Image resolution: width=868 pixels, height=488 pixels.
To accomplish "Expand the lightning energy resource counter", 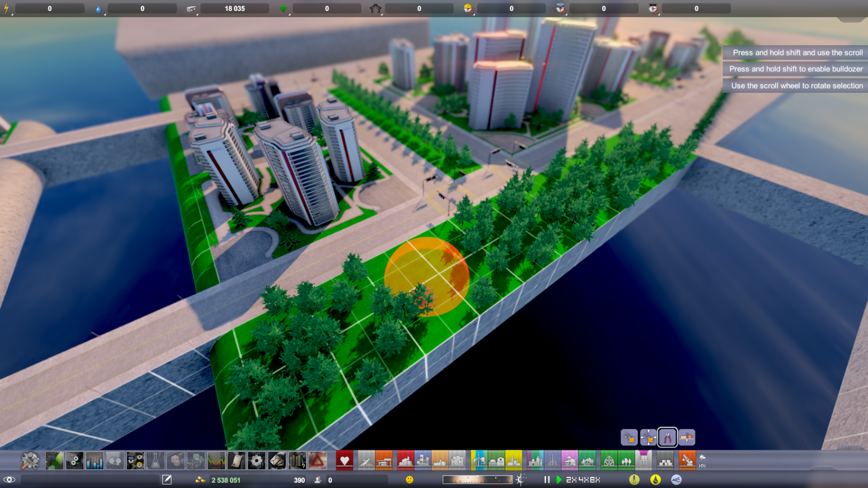I will [x=7, y=9].
